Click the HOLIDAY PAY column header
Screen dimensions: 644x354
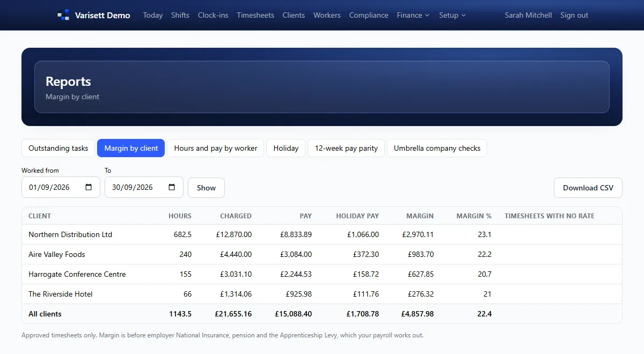357,216
